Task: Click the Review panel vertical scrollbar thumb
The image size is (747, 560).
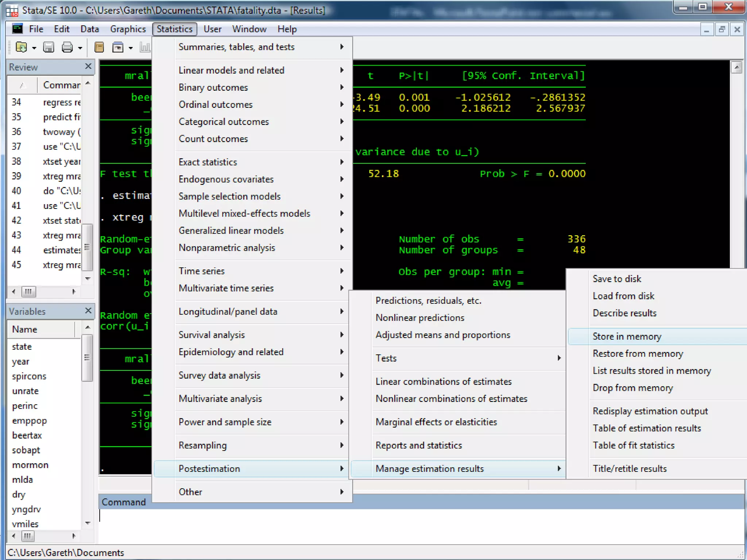Action: pos(87,247)
